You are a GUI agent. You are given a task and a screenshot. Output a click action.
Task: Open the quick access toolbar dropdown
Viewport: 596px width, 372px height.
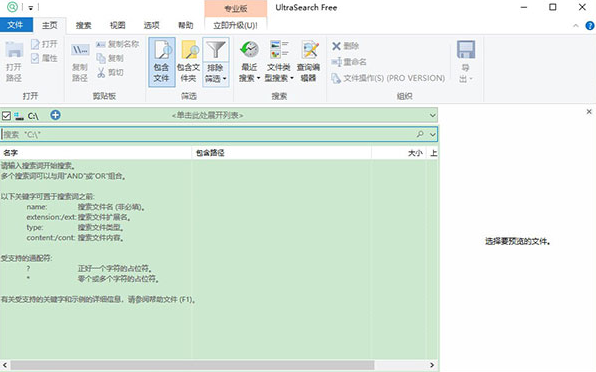(x=31, y=7)
